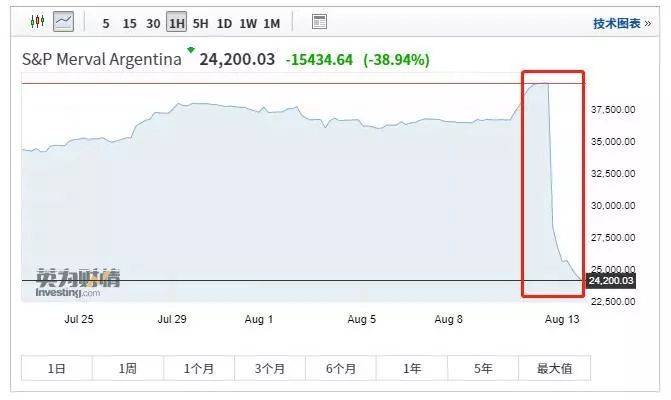Select the 1个月 time range tab
671x400 pixels.
pyautogui.click(x=199, y=368)
